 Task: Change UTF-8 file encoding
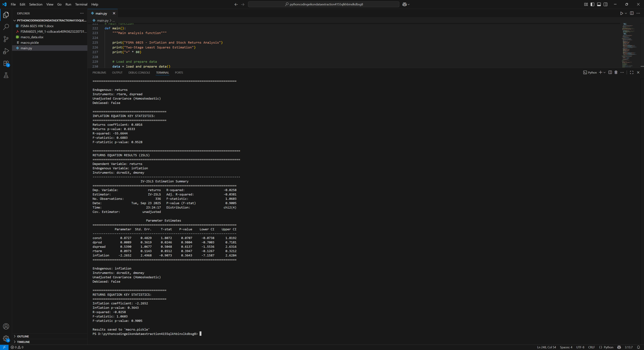[580, 347]
